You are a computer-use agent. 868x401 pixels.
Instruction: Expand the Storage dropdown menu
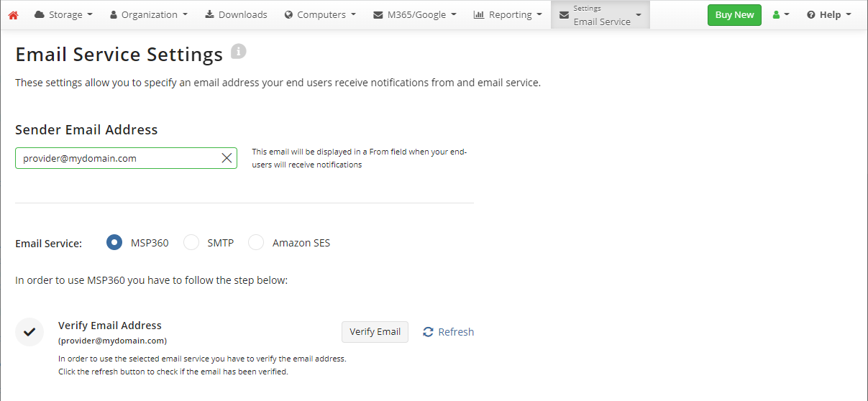(63, 15)
